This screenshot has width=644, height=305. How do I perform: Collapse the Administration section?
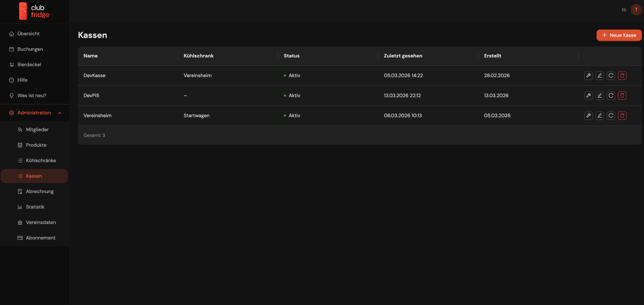(x=34, y=113)
